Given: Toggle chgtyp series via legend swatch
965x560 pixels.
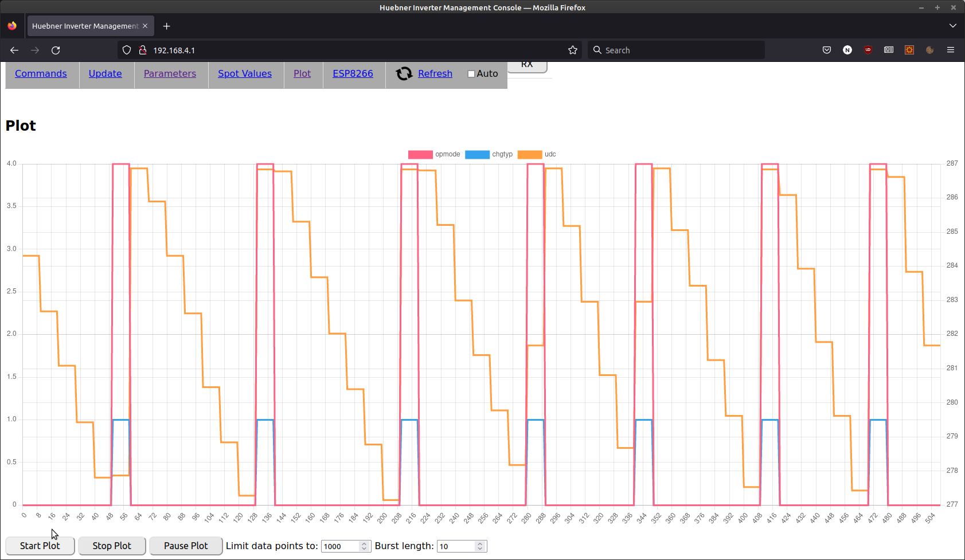Looking at the screenshot, I should (x=477, y=154).
